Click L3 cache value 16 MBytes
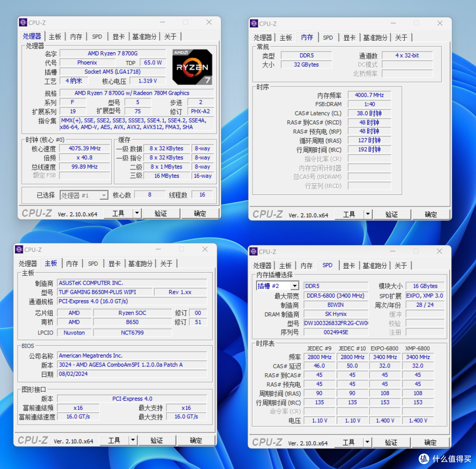The width and height of the screenshot is (476, 469). click(167, 176)
